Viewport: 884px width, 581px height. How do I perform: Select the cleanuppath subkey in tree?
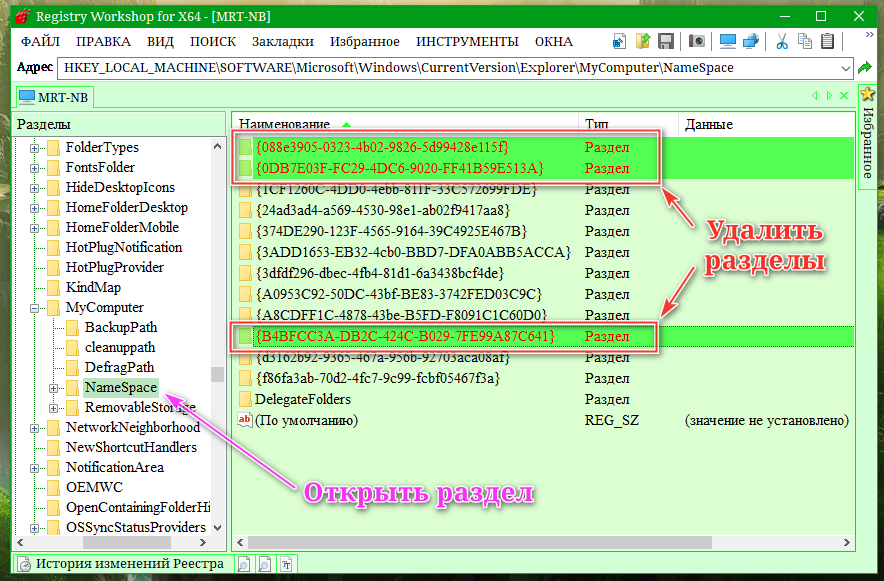(x=120, y=348)
